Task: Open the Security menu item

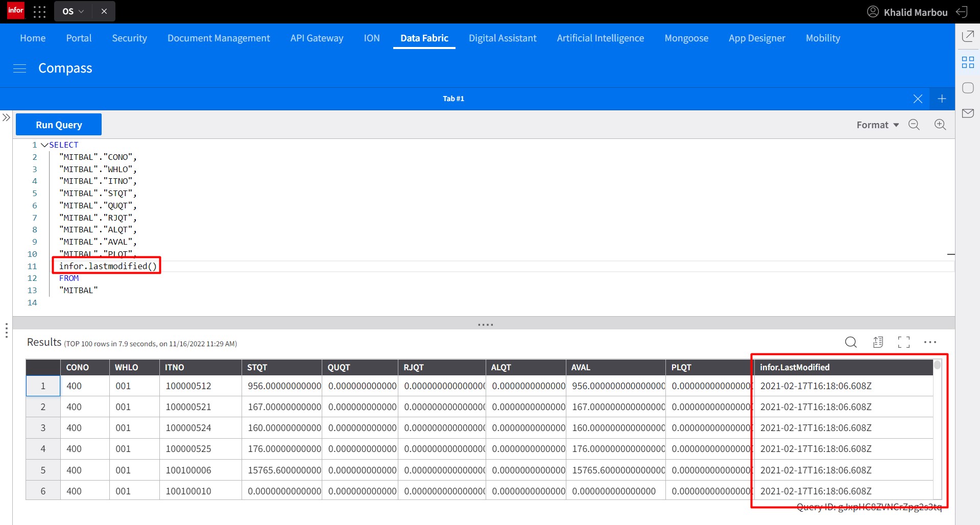Action: click(x=130, y=38)
